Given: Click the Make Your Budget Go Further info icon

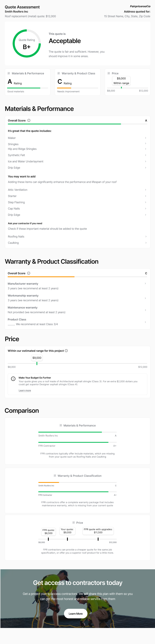Looking at the screenshot, I should pos(13,379).
